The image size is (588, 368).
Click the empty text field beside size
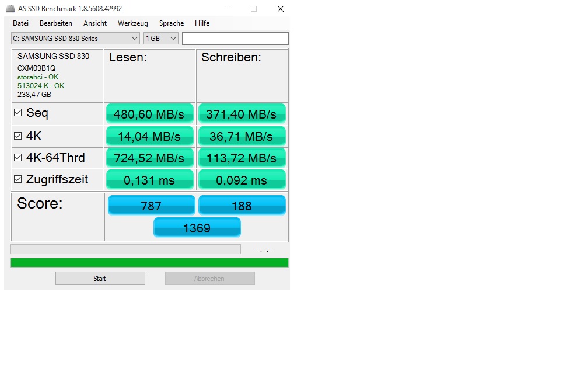point(235,39)
